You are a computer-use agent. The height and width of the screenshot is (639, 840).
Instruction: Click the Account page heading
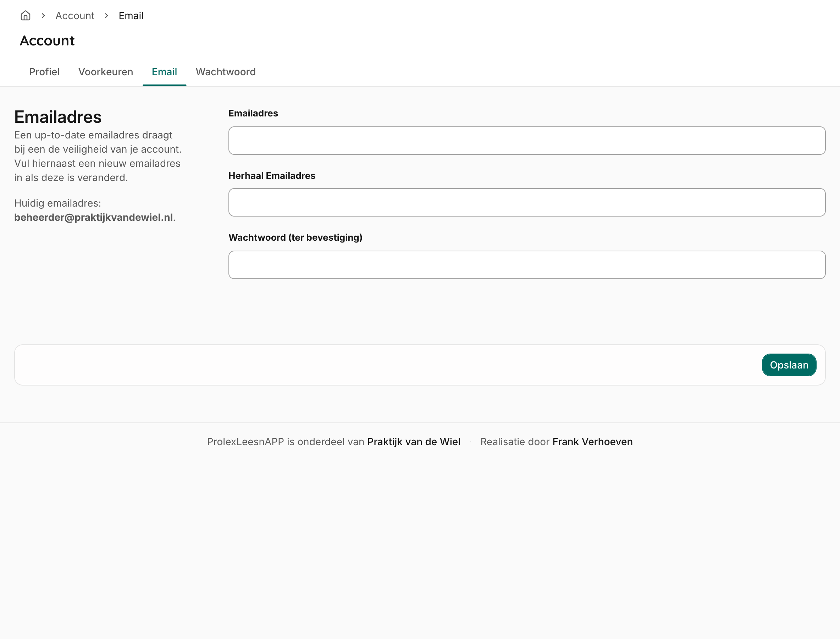coord(47,41)
